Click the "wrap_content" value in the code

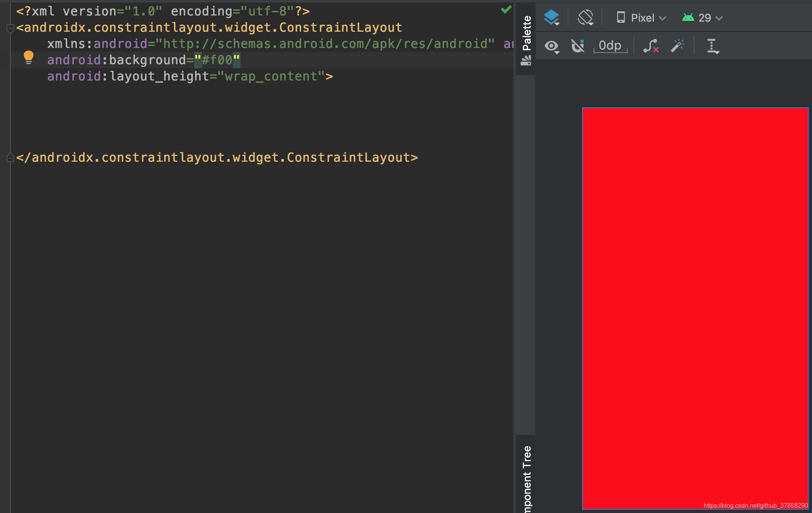click(x=271, y=76)
